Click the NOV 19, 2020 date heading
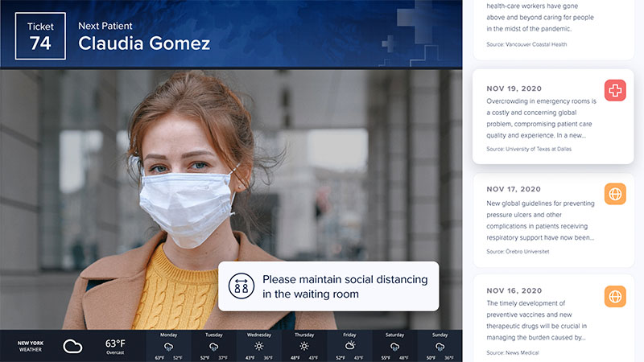The height and width of the screenshot is (362, 644). 514,88
